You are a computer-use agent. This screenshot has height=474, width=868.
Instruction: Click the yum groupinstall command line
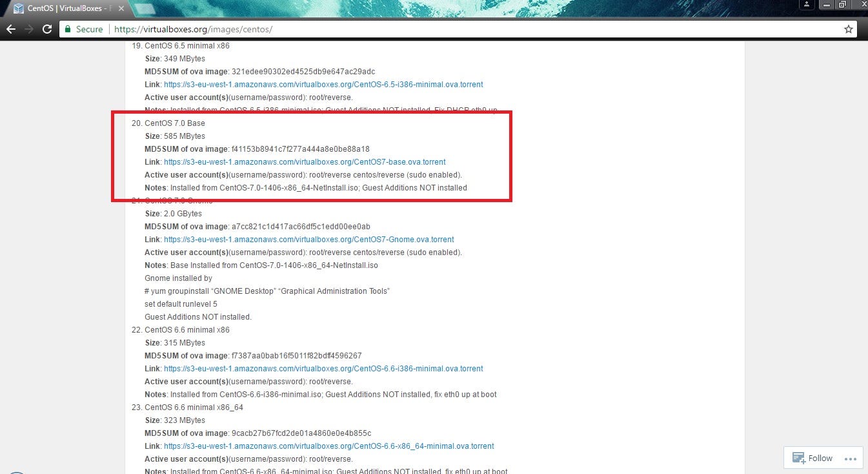pos(267,291)
